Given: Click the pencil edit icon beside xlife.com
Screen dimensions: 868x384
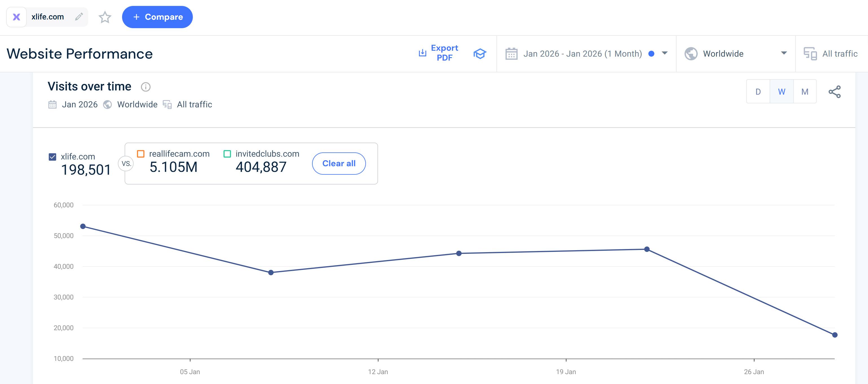Looking at the screenshot, I should click(79, 17).
